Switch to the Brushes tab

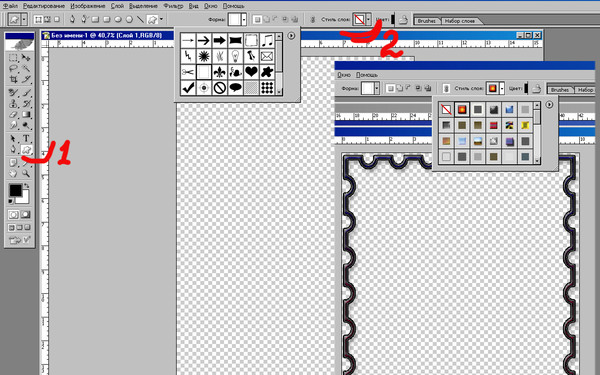[426, 21]
